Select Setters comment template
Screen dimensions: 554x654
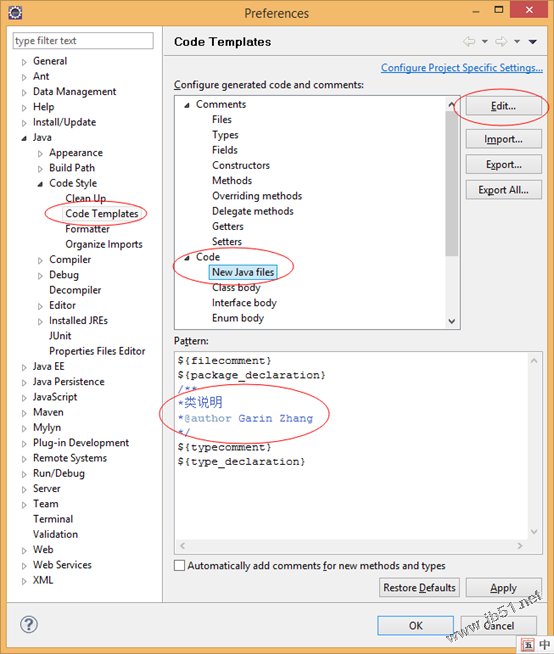click(227, 241)
